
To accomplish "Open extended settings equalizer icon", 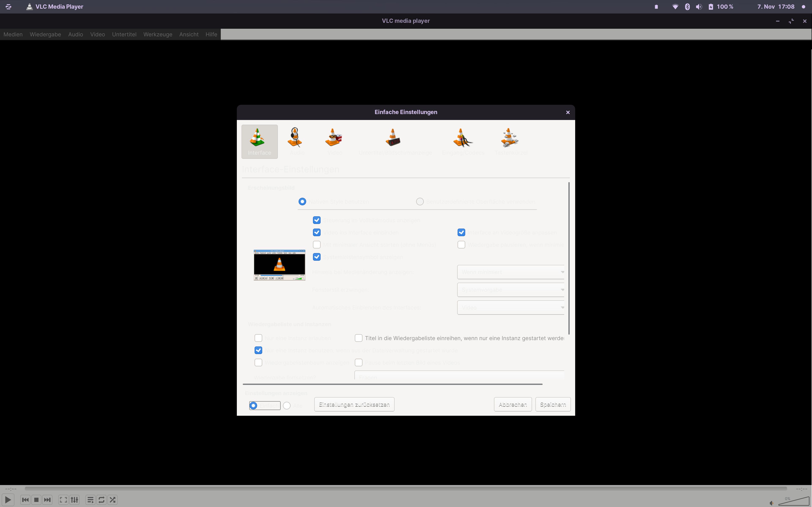I will pos(74,500).
